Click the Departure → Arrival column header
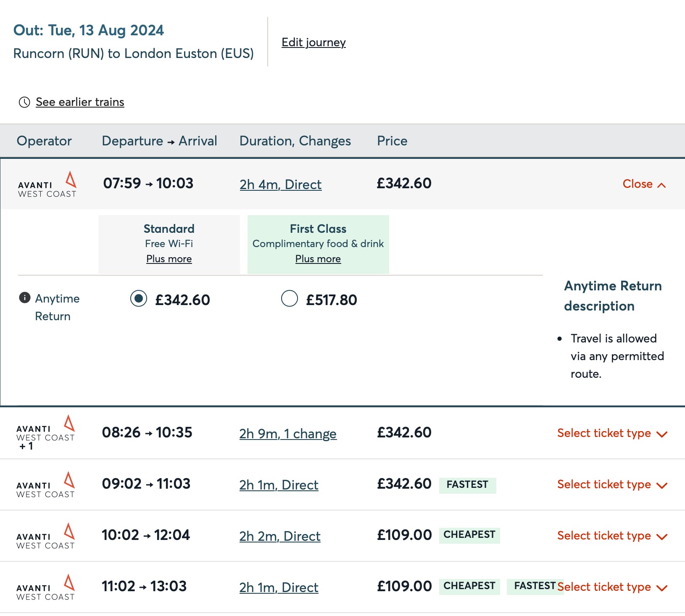685x616 pixels. 159,141
